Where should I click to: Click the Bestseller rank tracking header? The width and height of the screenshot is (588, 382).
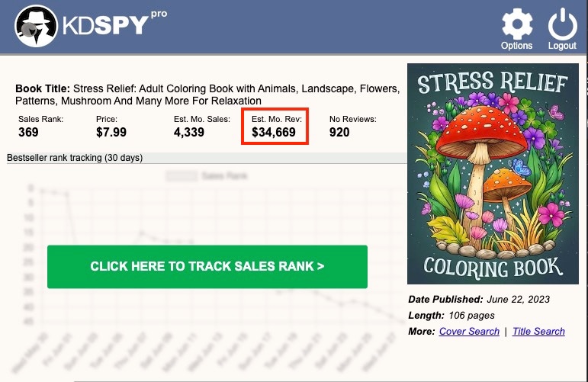coord(75,158)
